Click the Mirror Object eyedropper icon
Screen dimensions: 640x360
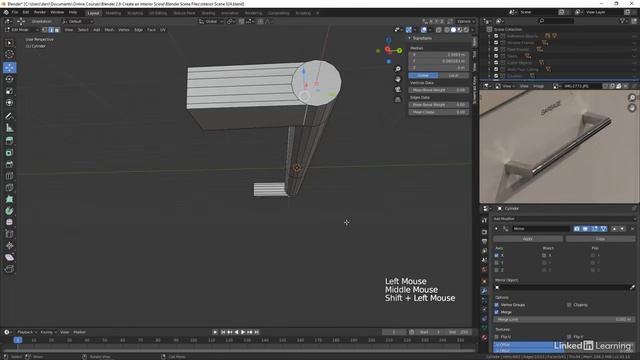click(x=632, y=287)
